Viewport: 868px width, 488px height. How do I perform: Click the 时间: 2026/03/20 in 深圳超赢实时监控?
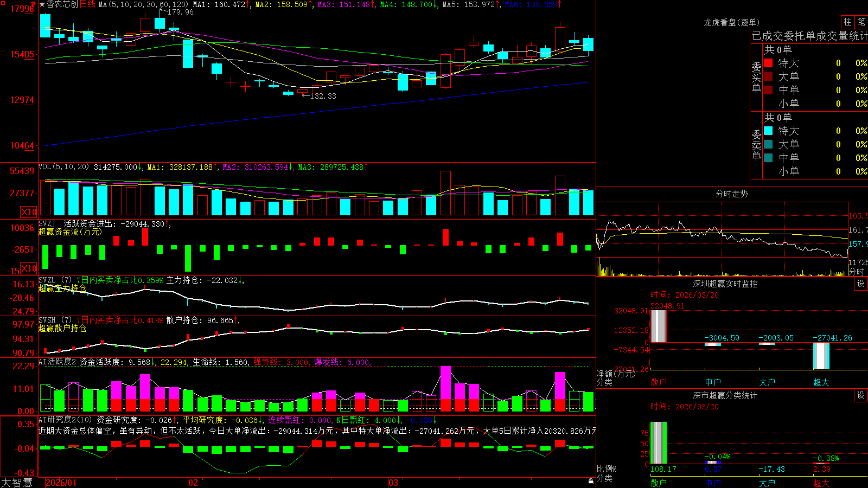(685, 295)
